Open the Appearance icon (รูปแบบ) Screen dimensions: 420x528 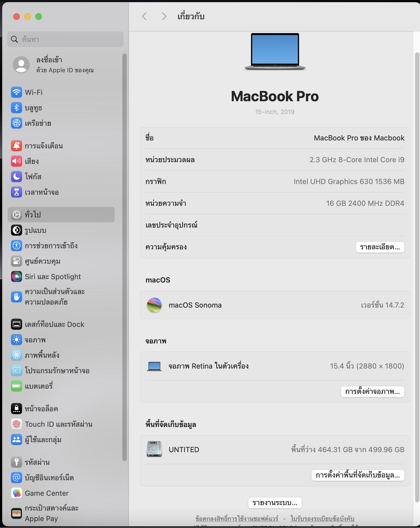(x=17, y=230)
